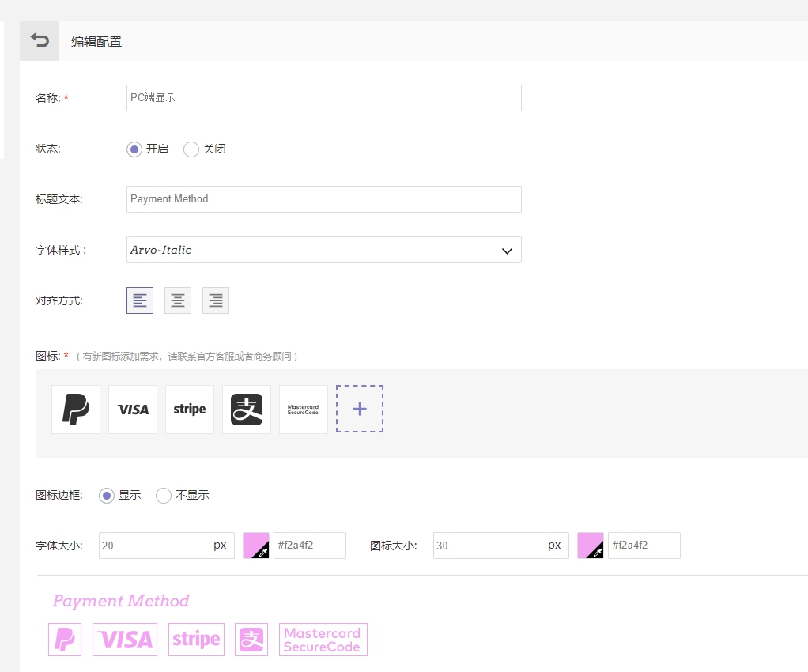
Task: Click the 字体大小 px size field
Action: point(155,546)
